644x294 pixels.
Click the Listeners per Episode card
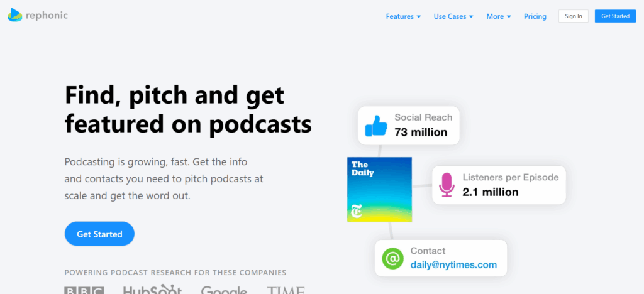[509, 185]
